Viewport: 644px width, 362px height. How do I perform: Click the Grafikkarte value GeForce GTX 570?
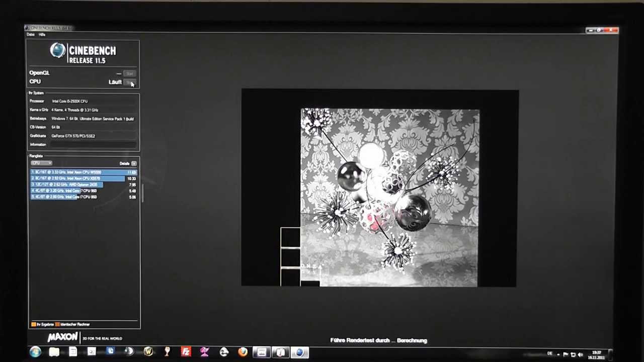pos(73,136)
